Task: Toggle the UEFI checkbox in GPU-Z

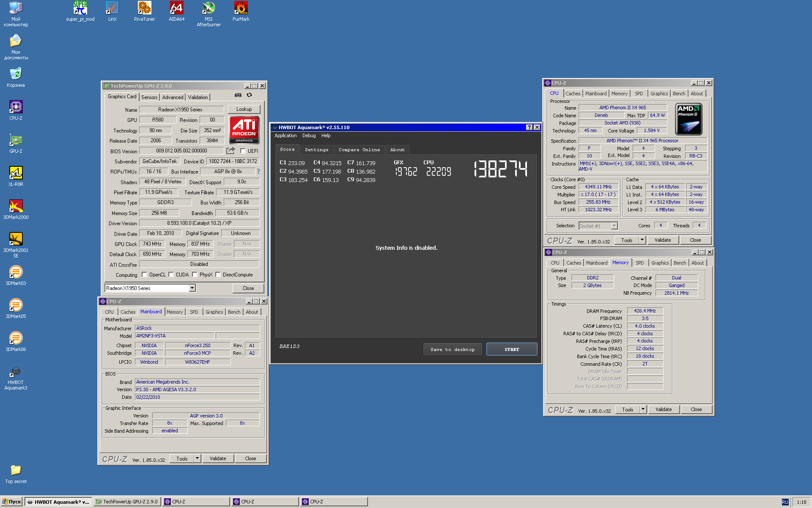Action: click(x=243, y=151)
